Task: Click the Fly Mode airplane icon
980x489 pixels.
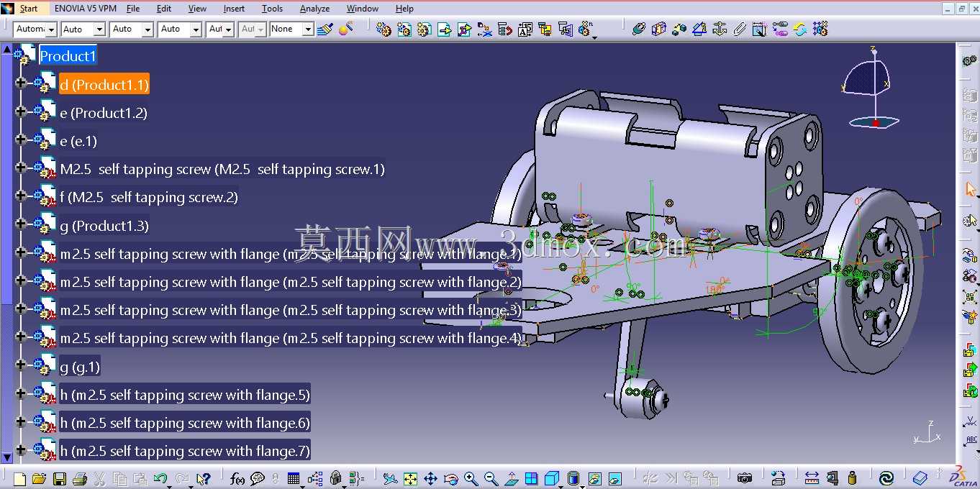Action: pyautogui.click(x=390, y=478)
